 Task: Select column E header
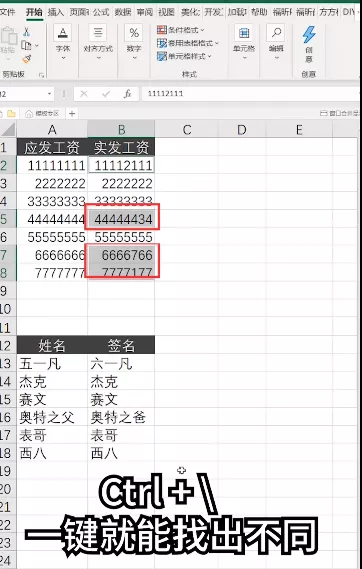tap(299, 130)
